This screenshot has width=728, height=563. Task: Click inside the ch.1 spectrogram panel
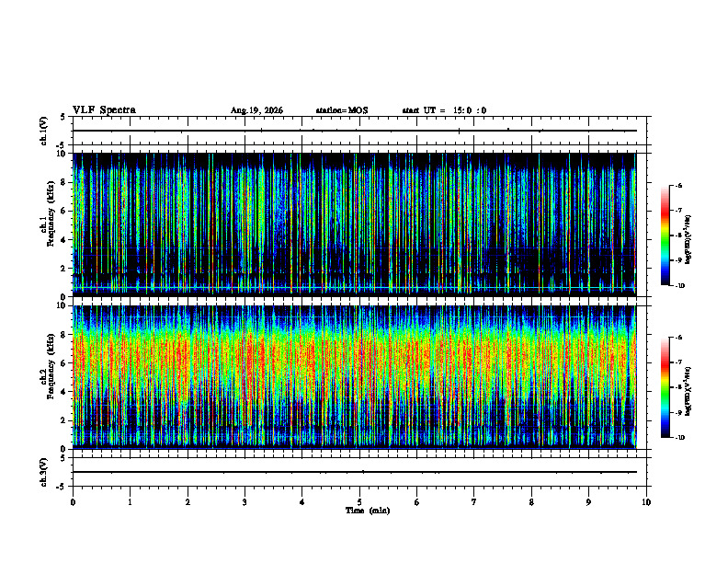[355, 224]
